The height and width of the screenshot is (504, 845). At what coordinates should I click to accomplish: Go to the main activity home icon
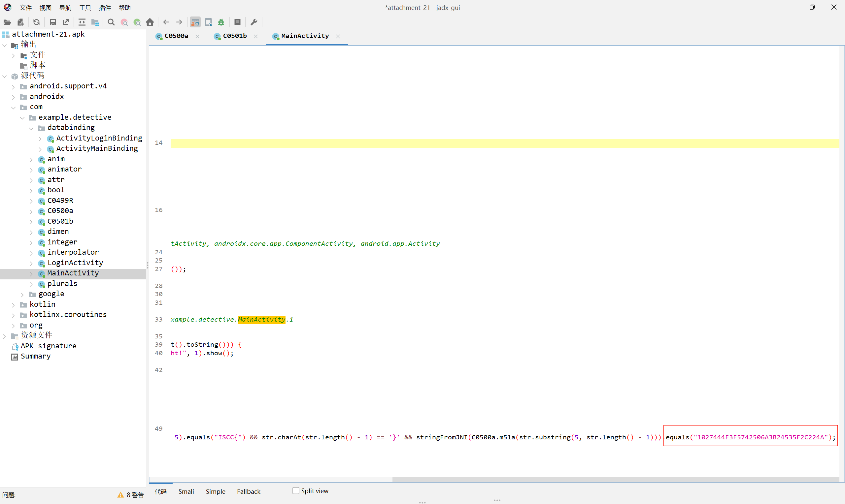[x=150, y=22]
